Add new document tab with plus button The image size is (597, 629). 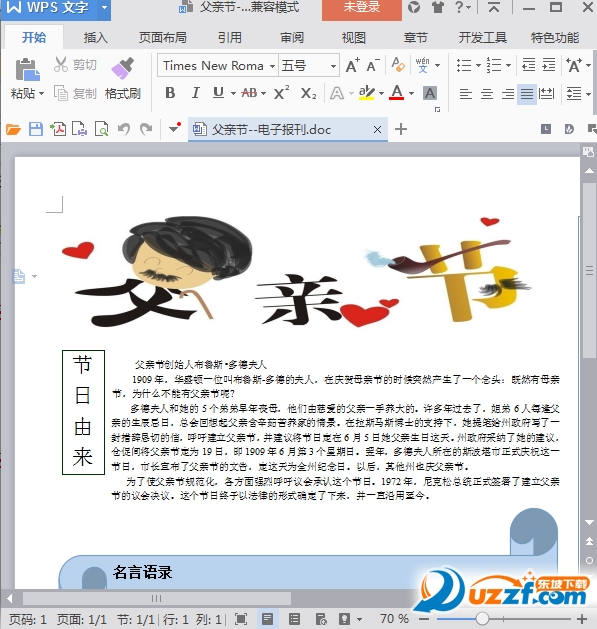pyautogui.click(x=401, y=129)
